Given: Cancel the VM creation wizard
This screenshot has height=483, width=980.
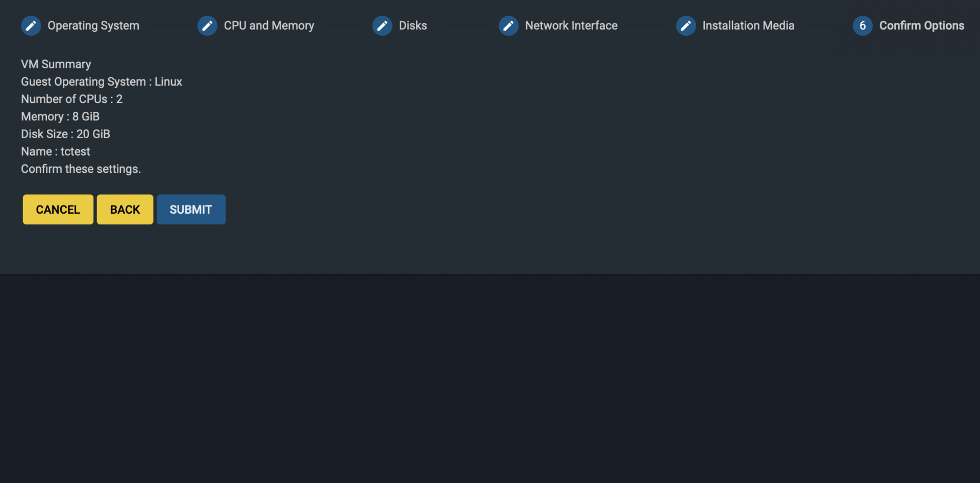Looking at the screenshot, I should (x=58, y=210).
